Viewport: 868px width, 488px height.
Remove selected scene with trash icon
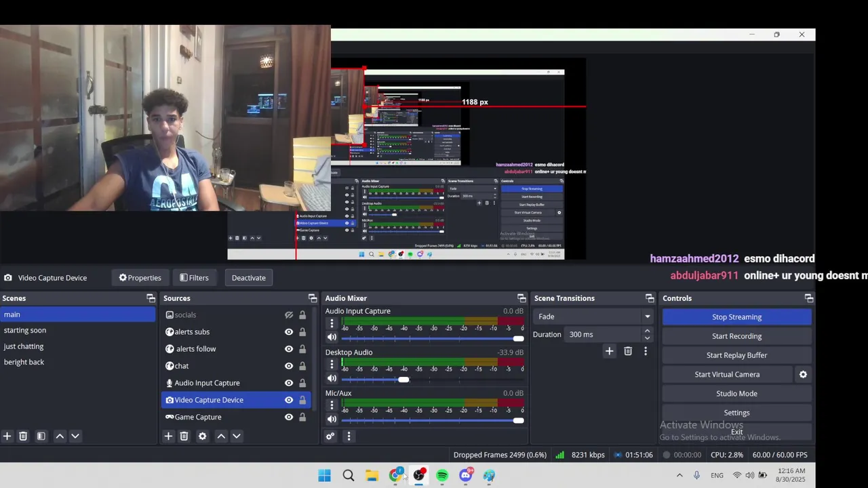click(23, 436)
